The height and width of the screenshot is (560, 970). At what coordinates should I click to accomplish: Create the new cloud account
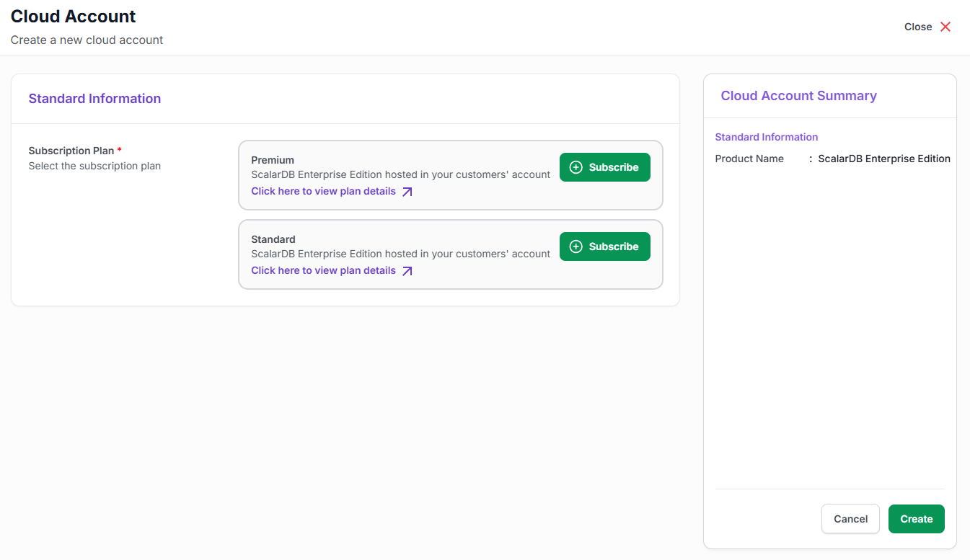click(x=916, y=519)
